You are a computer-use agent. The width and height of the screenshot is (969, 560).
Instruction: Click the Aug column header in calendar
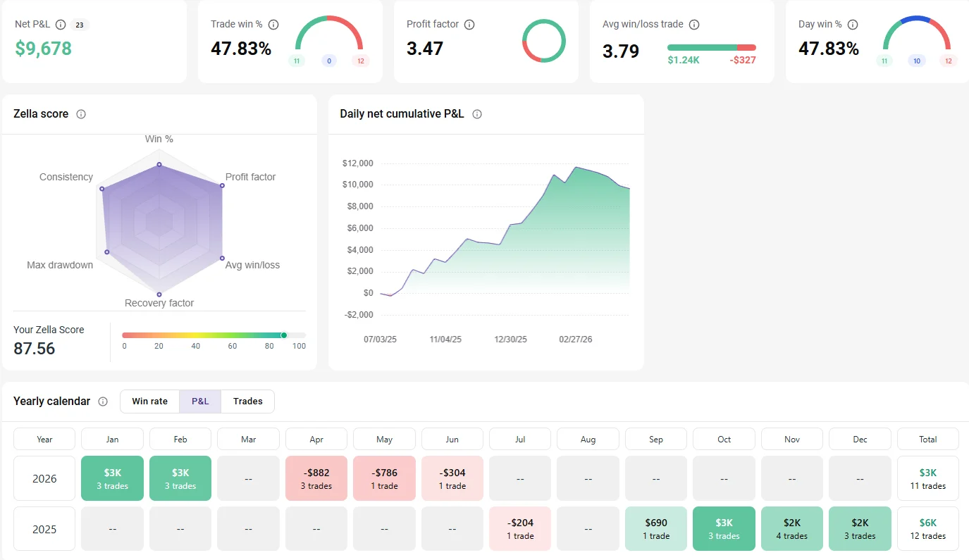(588, 439)
